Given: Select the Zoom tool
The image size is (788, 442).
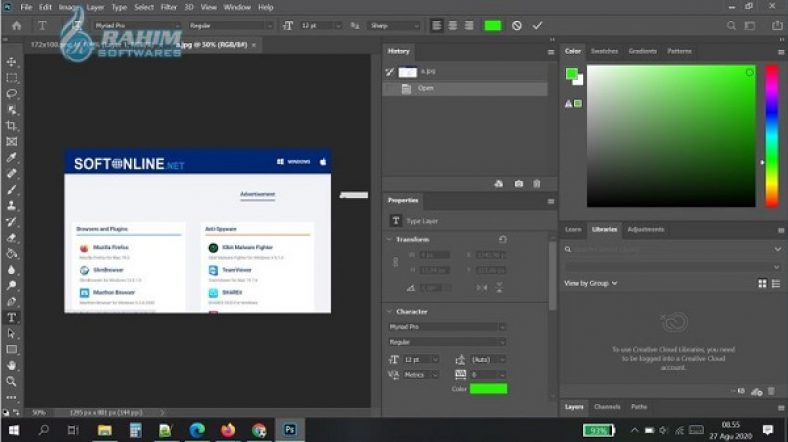Looking at the screenshot, I should click(x=12, y=381).
